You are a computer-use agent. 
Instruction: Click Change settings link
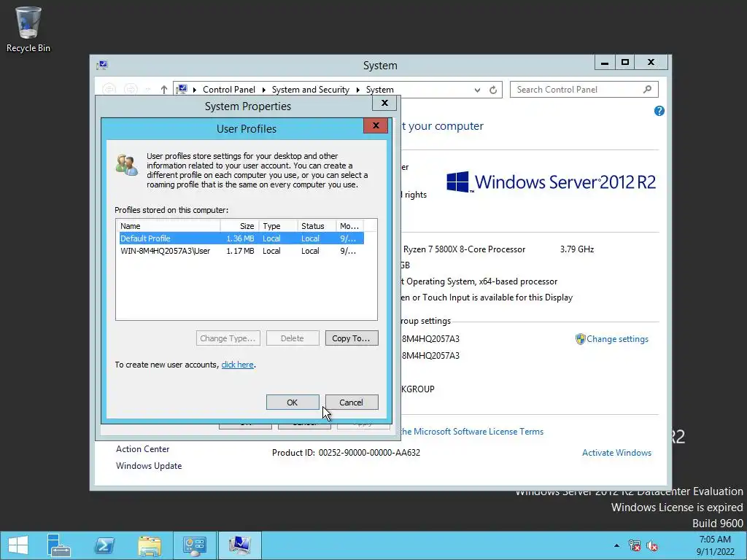coord(617,339)
